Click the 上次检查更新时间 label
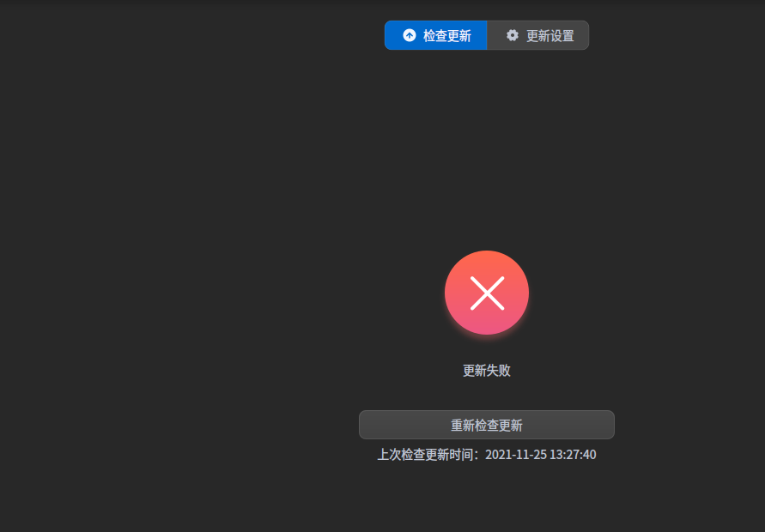This screenshot has height=532, width=765. click(x=427, y=455)
